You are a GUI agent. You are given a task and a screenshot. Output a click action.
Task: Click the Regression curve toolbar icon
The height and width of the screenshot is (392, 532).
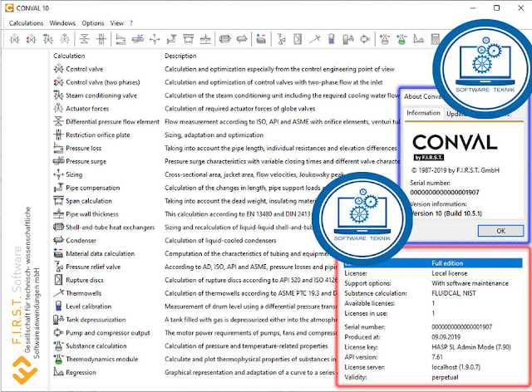pos(418,39)
